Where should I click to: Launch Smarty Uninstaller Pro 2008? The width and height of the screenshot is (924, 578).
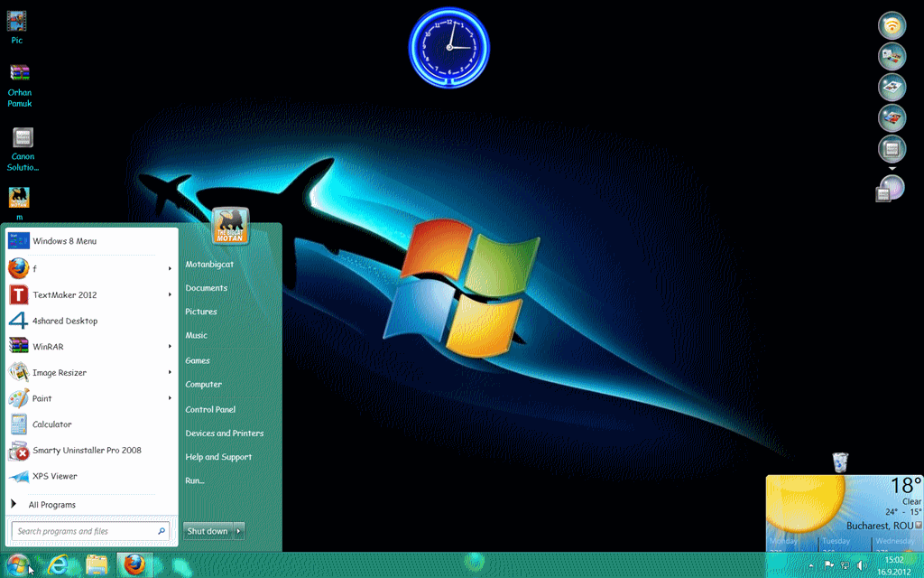click(92, 450)
